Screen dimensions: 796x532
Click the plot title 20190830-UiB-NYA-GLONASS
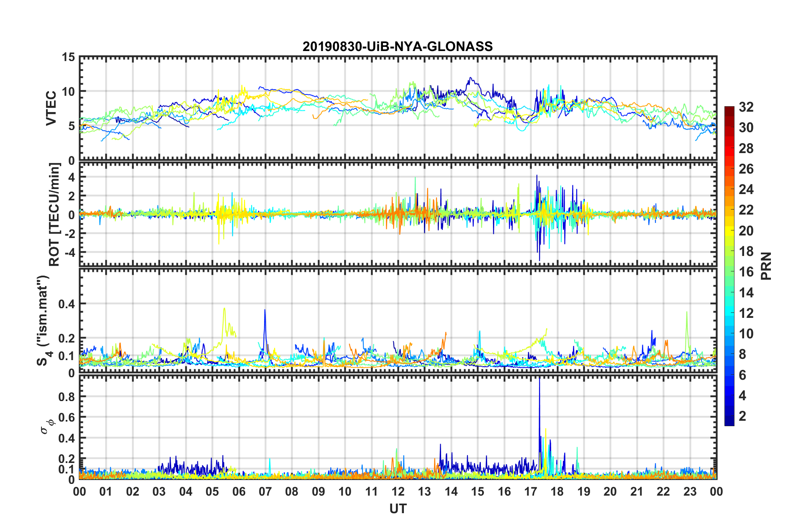(x=398, y=46)
